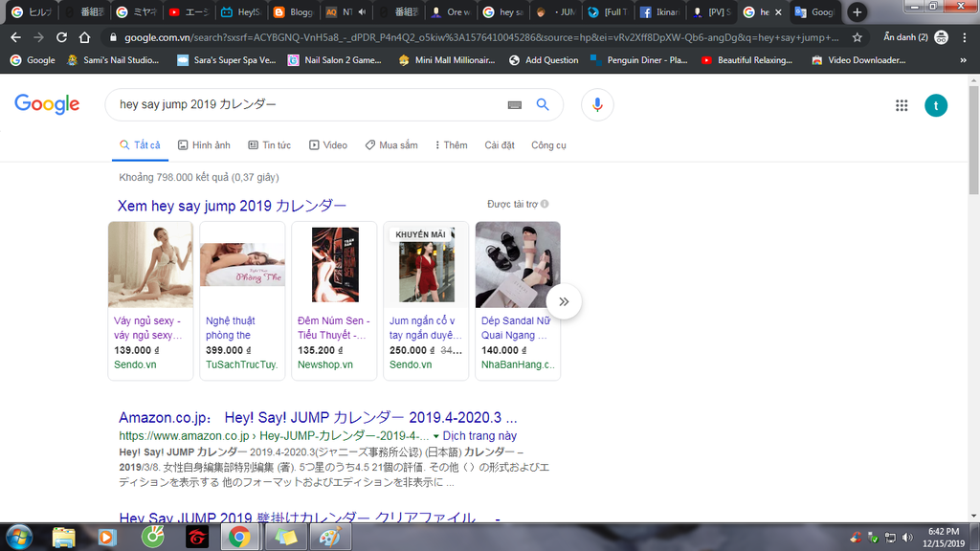Open the Váy ngủ sexy product thumbnail

(150, 264)
